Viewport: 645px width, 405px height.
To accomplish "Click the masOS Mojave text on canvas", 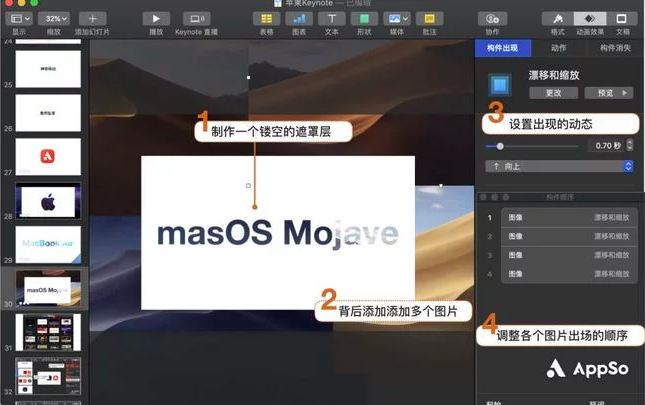I will 278,234.
